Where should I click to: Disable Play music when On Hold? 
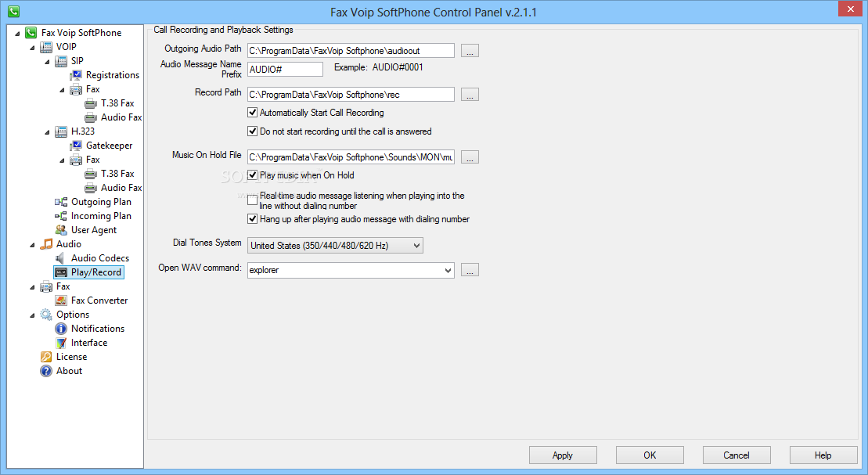pos(253,175)
